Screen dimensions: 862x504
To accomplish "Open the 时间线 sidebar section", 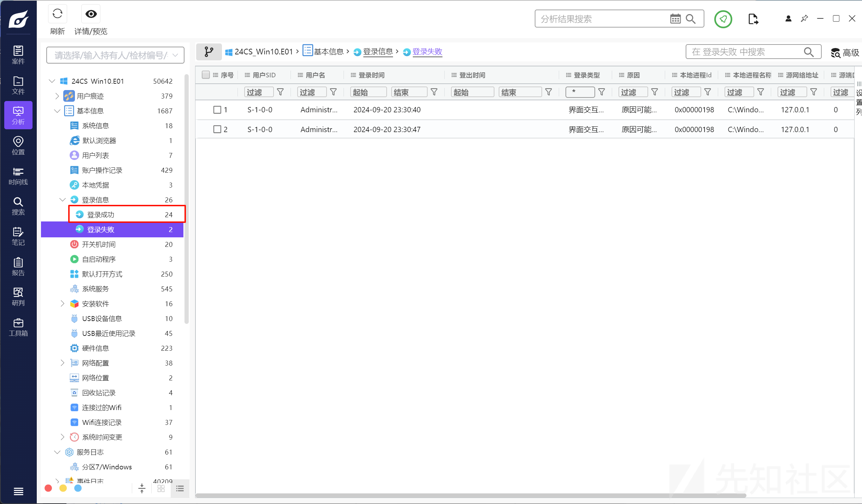I will (18, 176).
